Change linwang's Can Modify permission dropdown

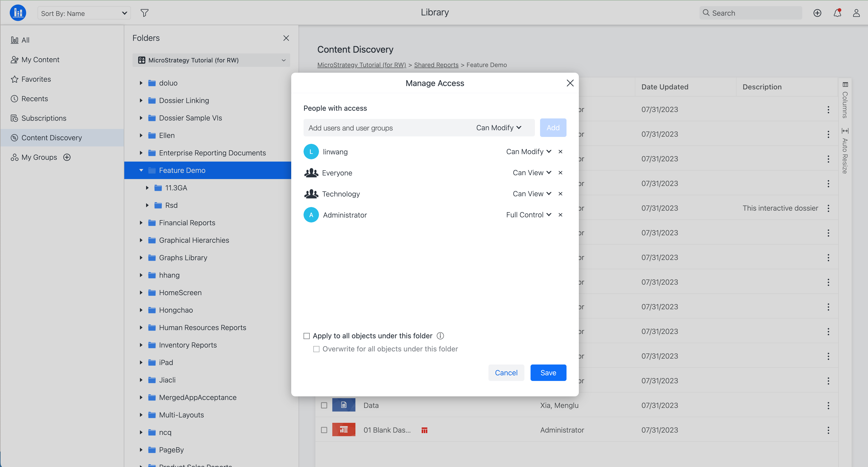528,152
